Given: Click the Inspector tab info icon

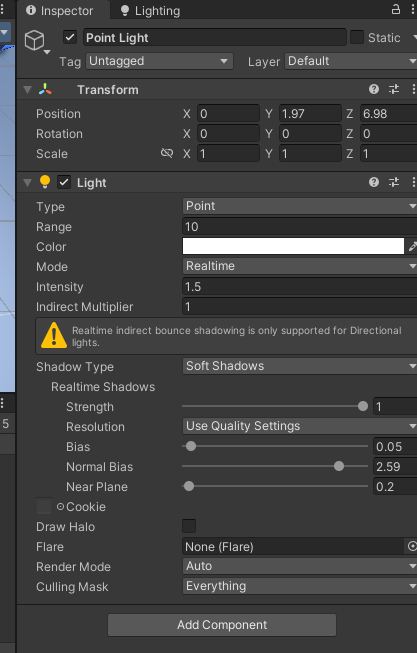Looking at the screenshot, I should pyautogui.click(x=31, y=10).
